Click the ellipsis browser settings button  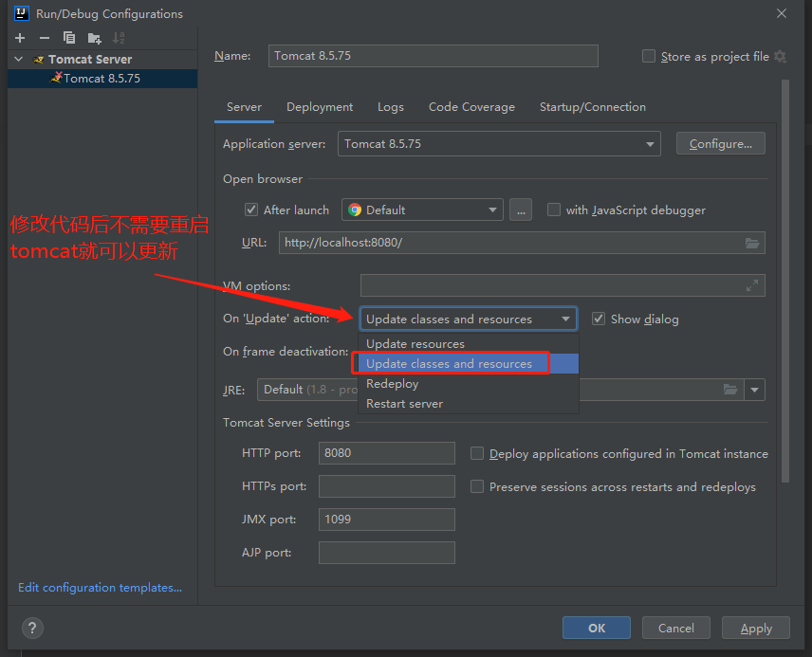click(521, 210)
